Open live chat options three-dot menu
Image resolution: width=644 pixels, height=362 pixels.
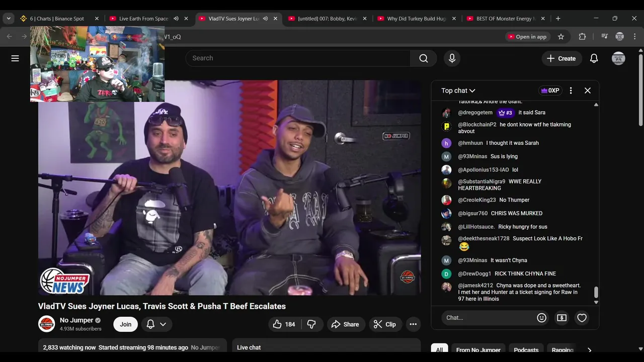571,90
